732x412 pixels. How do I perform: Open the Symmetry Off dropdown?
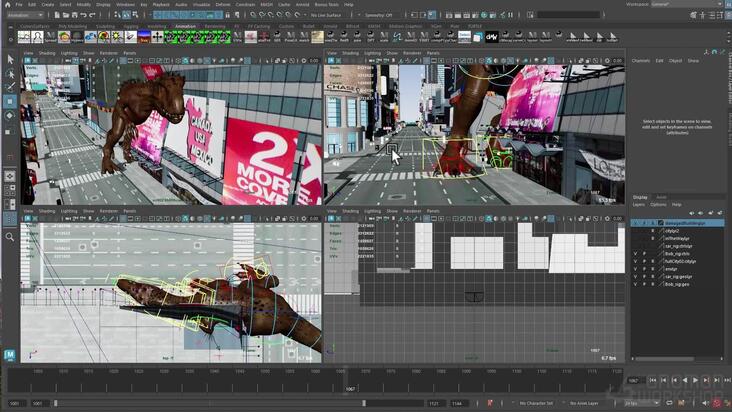point(377,15)
